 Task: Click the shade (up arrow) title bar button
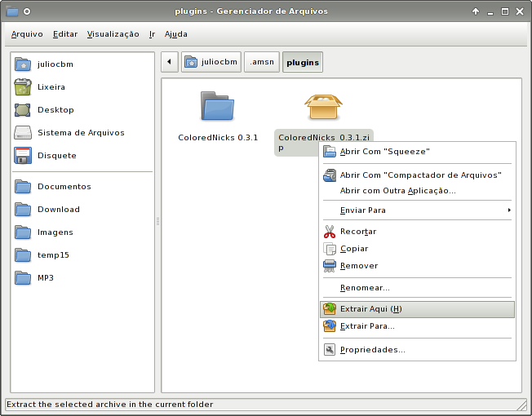(x=476, y=11)
